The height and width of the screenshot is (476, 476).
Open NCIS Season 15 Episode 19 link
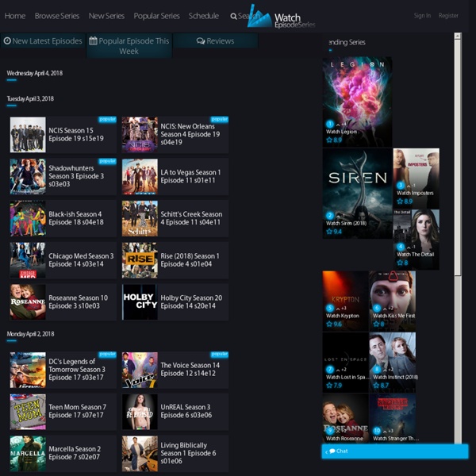(75, 134)
